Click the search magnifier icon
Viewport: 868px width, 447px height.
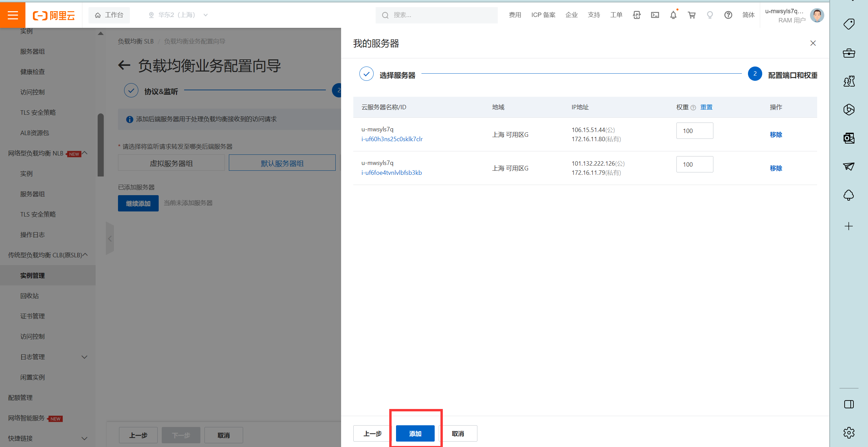pyautogui.click(x=385, y=15)
